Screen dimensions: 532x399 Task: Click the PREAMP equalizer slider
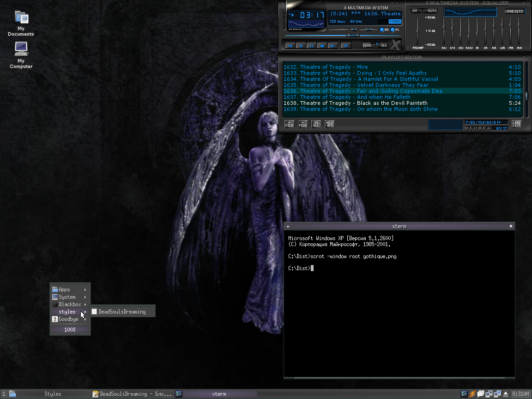pyautogui.click(x=417, y=31)
